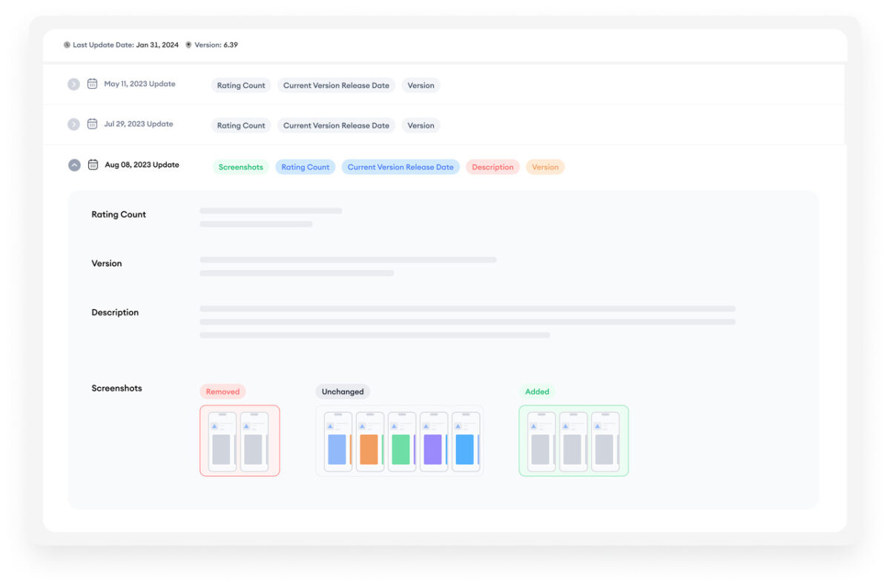Open the green unchanged screenshot thumbnail

pyautogui.click(x=402, y=442)
